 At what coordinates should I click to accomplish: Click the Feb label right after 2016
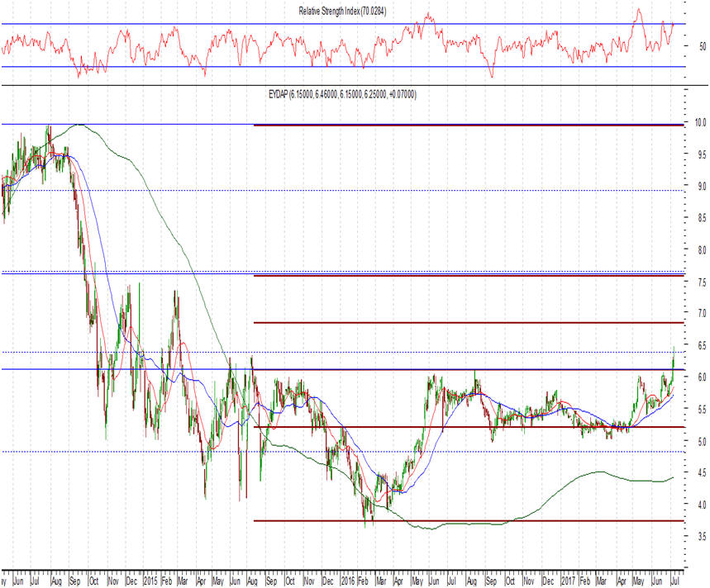(x=363, y=581)
